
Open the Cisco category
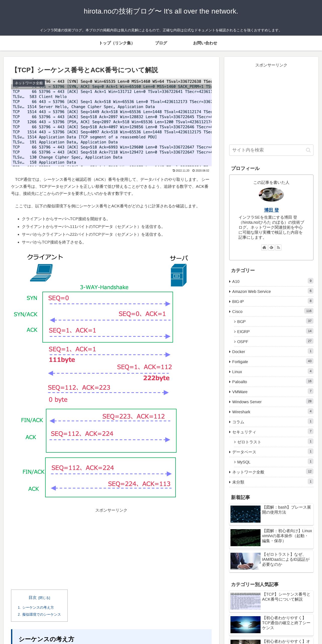[x=271, y=311]
